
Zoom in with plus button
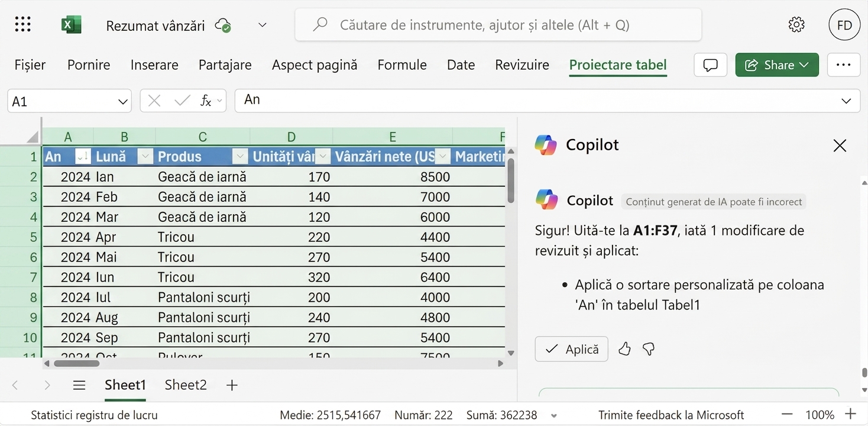(850, 415)
